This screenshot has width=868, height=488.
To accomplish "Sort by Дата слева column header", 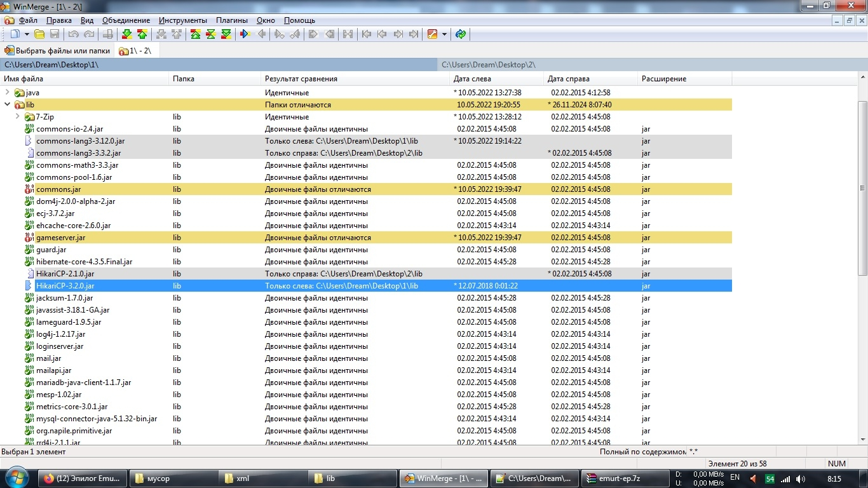I will tap(496, 79).
